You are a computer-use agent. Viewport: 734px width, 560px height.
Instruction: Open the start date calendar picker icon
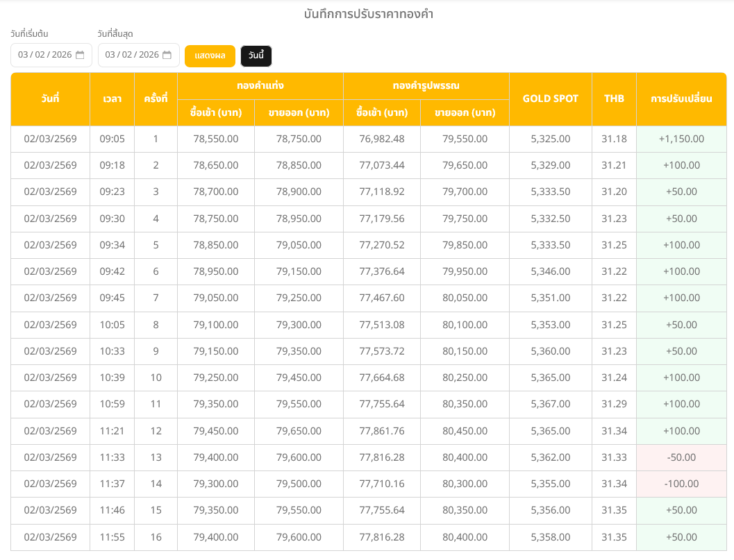(x=80, y=55)
